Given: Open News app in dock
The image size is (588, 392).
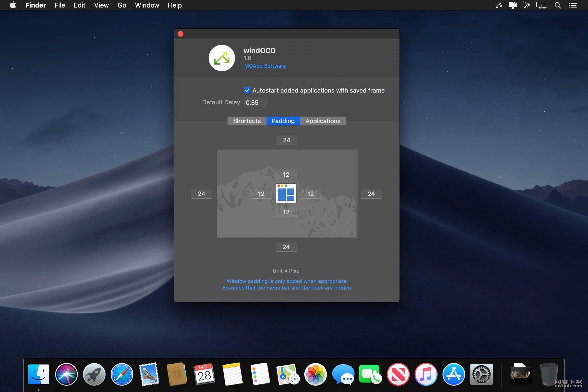Looking at the screenshot, I should point(398,374).
